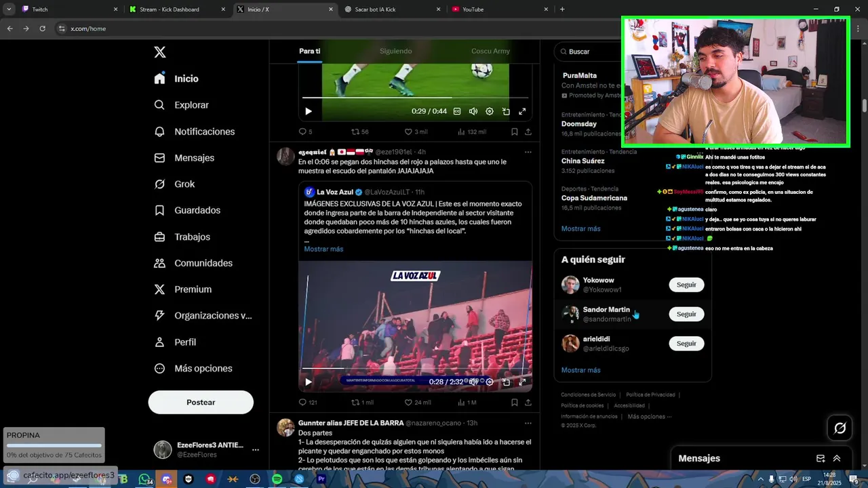Open Notificaciones in the sidebar
868x488 pixels.
click(x=194, y=131)
